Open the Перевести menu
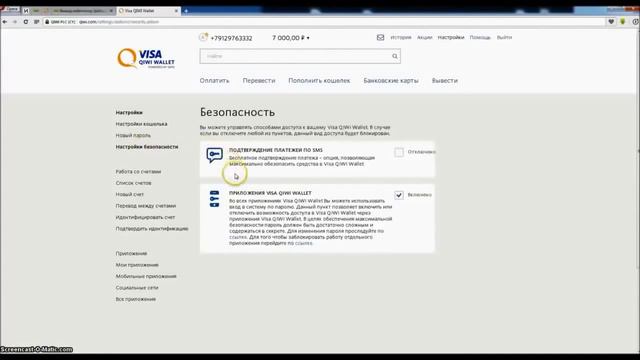 [x=259, y=80]
